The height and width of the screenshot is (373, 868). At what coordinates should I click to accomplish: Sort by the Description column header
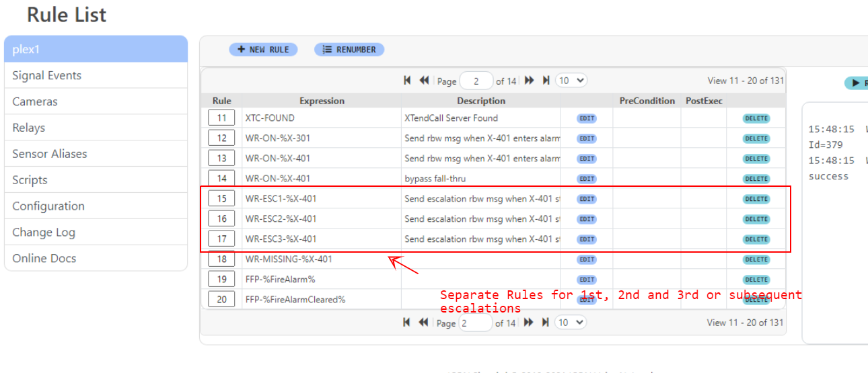pos(481,101)
